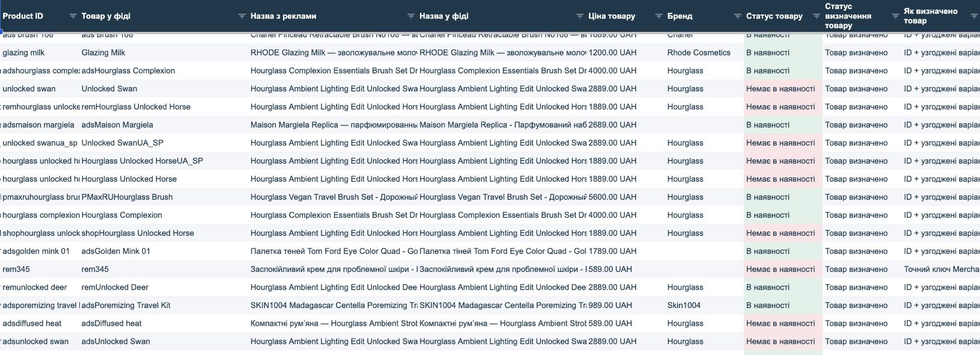Screen dimensions: 980x355
Task: Open the filter icon on Product ID column
Action: [x=73, y=16]
